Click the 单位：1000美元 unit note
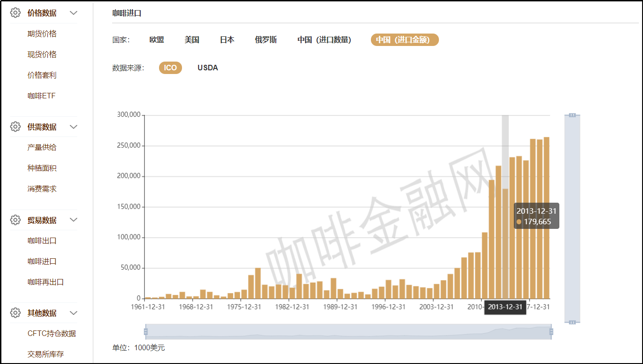 coord(138,347)
